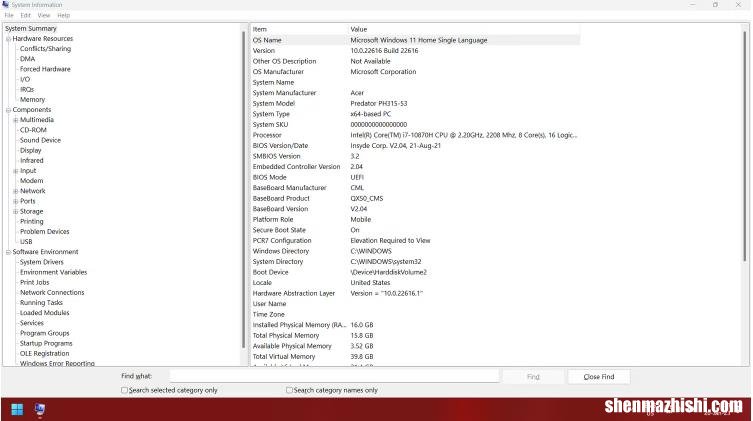The image size is (753, 421).
Task: Collapse Software Environment tree node
Action: [8, 252]
